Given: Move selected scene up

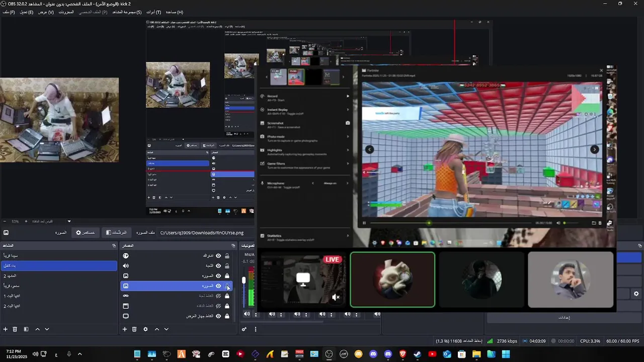Looking at the screenshot, I should 37,329.
